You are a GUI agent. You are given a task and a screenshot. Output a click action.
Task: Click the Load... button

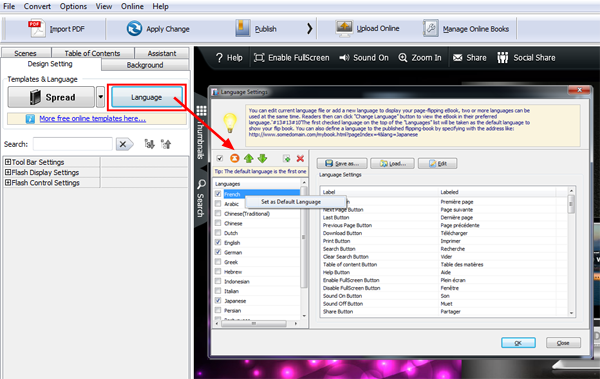click(393, 163)
